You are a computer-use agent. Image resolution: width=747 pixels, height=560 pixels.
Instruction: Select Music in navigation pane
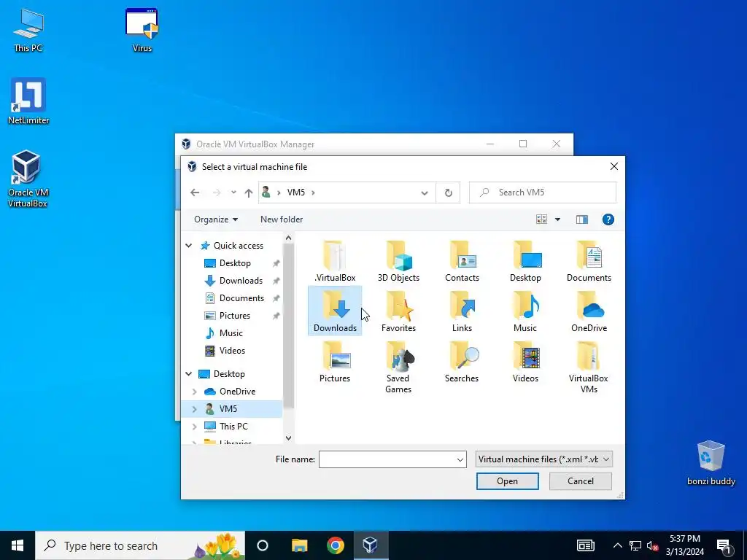pos(231,333)
